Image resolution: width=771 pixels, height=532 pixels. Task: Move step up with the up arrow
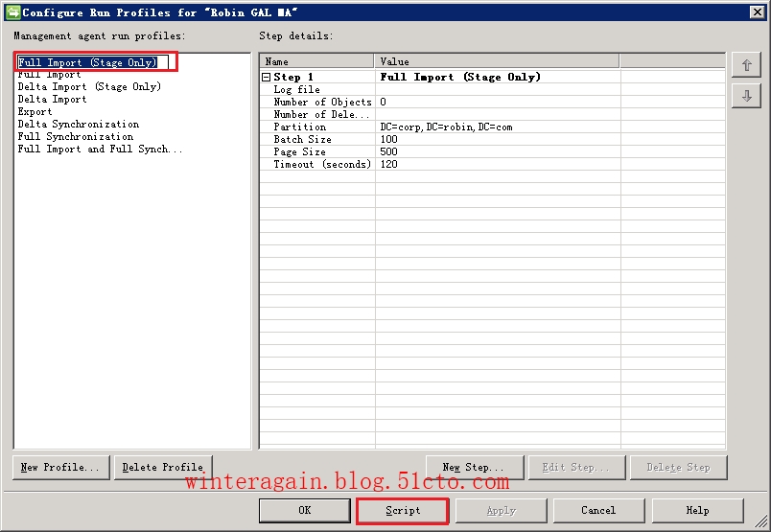746,65
